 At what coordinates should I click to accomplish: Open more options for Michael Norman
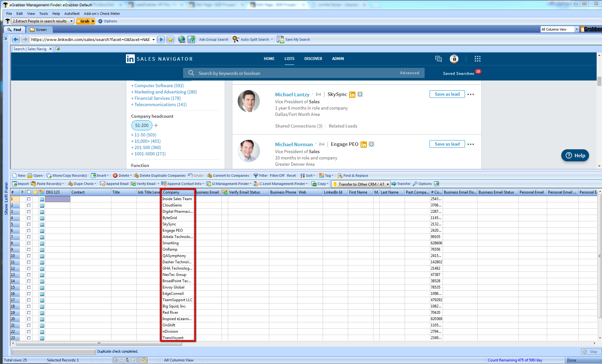click(x=470, y=144)
